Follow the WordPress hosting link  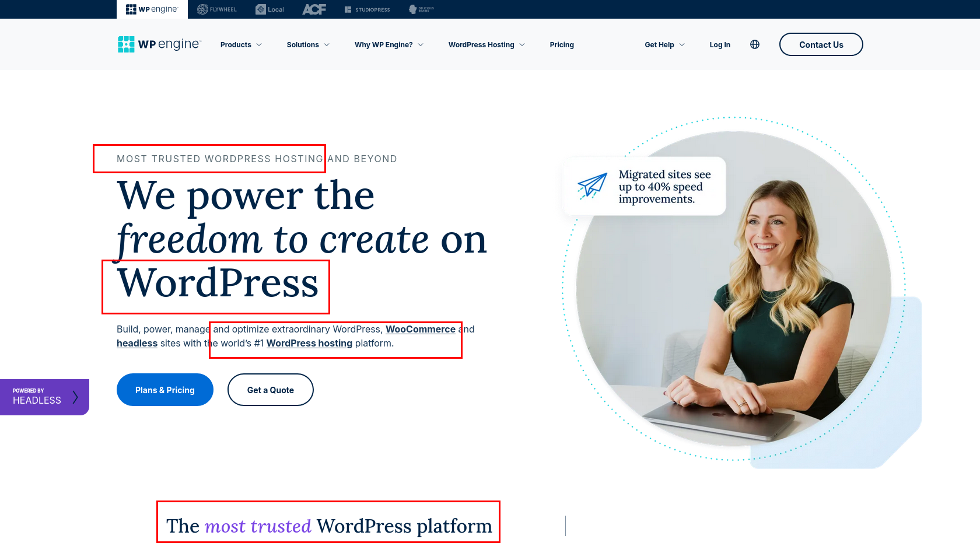pyautogui.click(x=309, y=343)
